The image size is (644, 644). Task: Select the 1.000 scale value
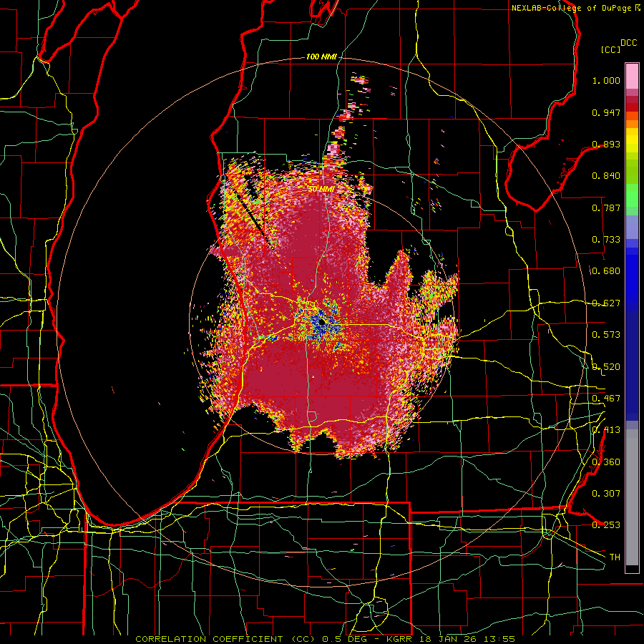coord(606,80)
